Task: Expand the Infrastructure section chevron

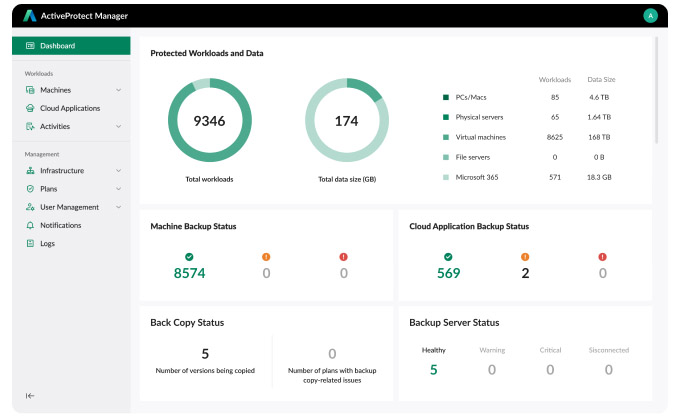Action: click(119, 171)
